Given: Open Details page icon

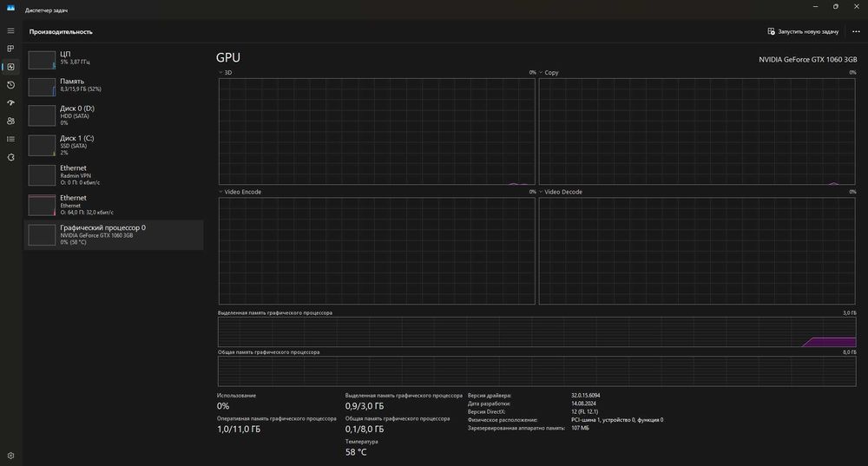Looking at the screenshot, I should tap(10, 139).
